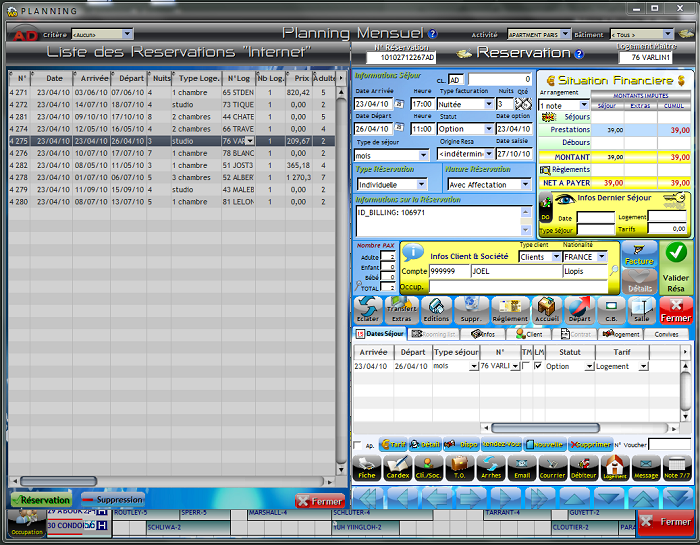Click the Accueil check-in icon
Screen dimensions: 700x545
pos(548,309)
